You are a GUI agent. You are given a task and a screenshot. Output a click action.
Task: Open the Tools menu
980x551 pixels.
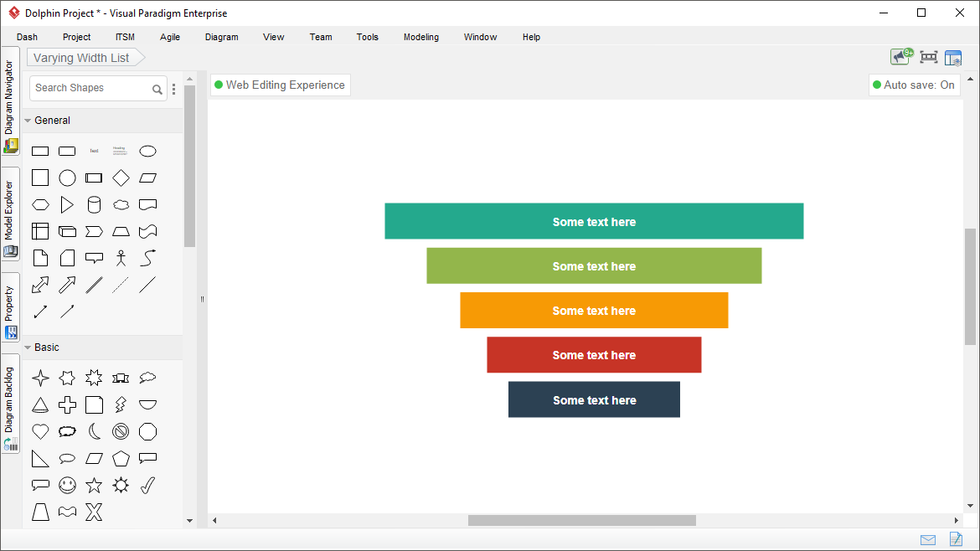368,37
